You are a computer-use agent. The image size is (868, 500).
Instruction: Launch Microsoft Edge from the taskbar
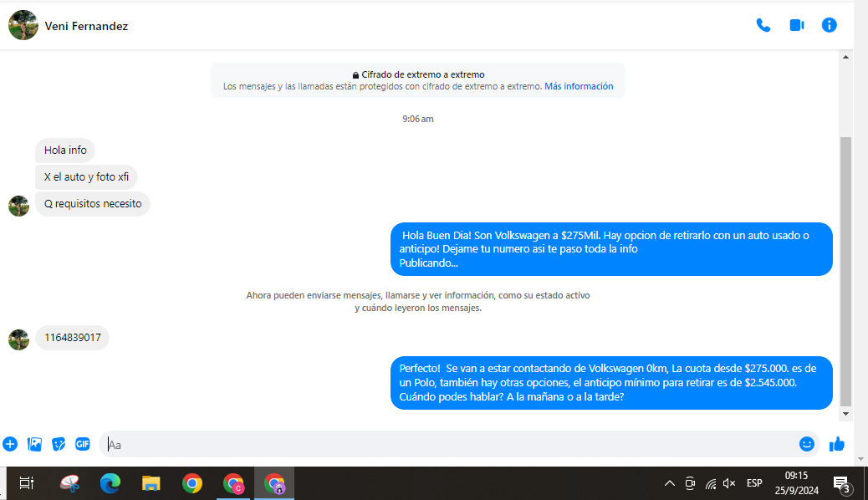click(110, 483)
